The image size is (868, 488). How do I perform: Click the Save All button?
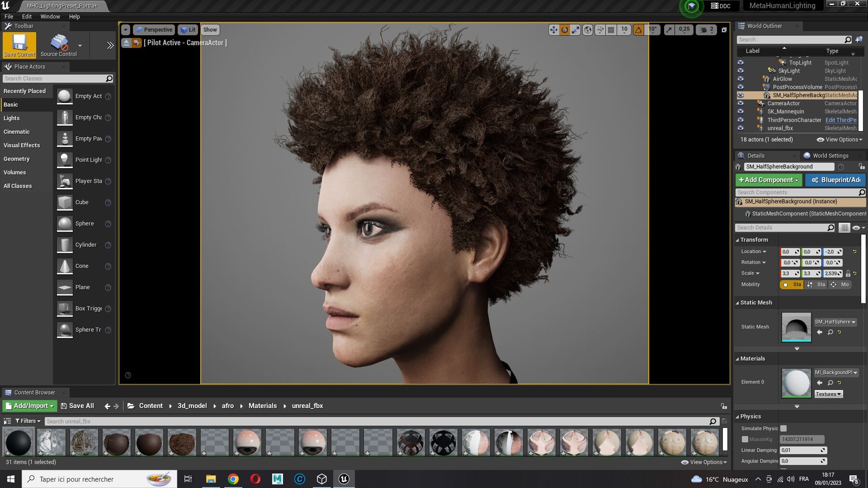pos(77,406)
